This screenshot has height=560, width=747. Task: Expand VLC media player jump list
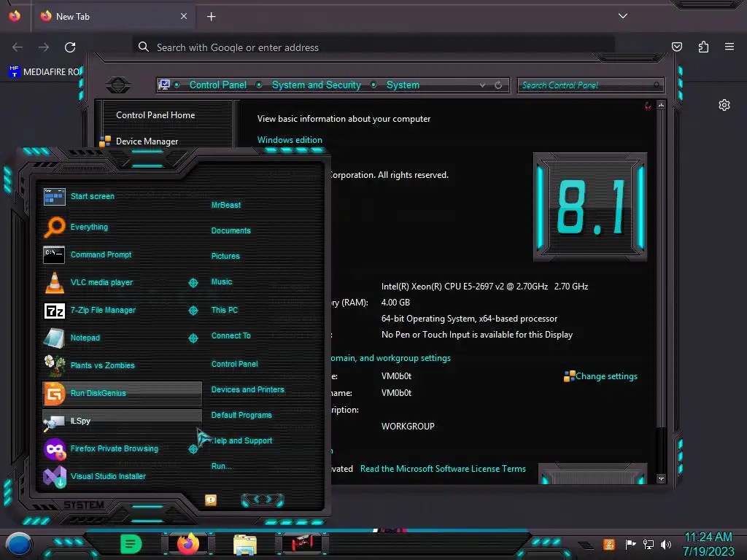point(193,283)
